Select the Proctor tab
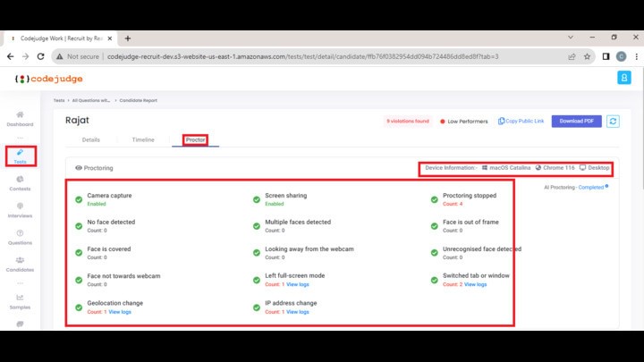 pos(195,140)
